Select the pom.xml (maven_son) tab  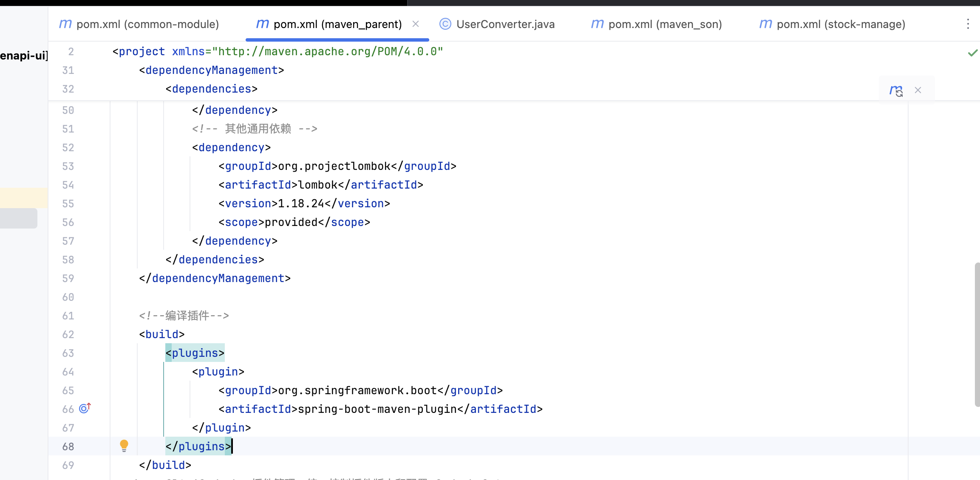tap(665, 24)
